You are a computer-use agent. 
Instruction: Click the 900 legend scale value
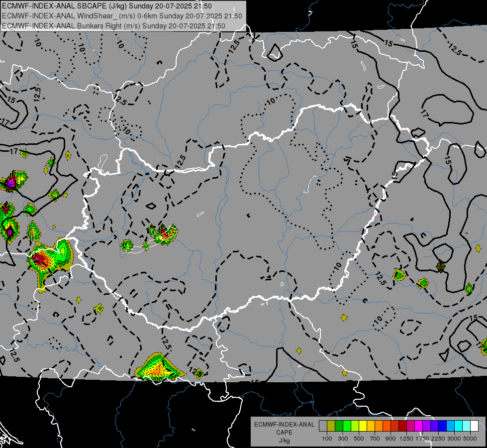(x=390, y=439)
